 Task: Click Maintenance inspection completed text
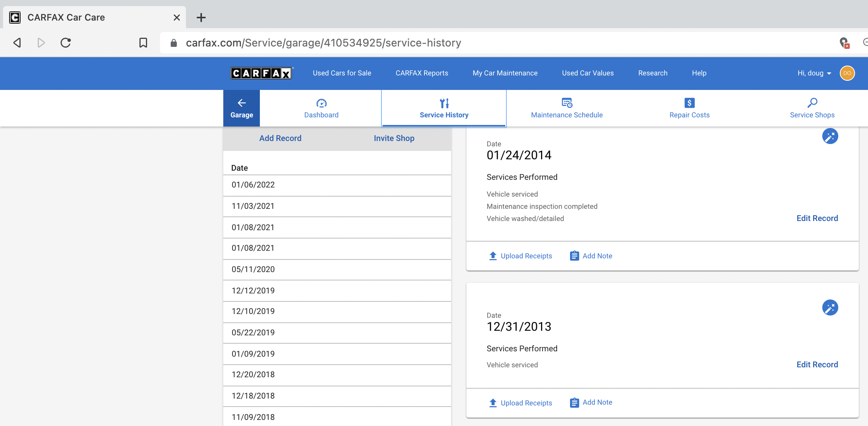542,207
